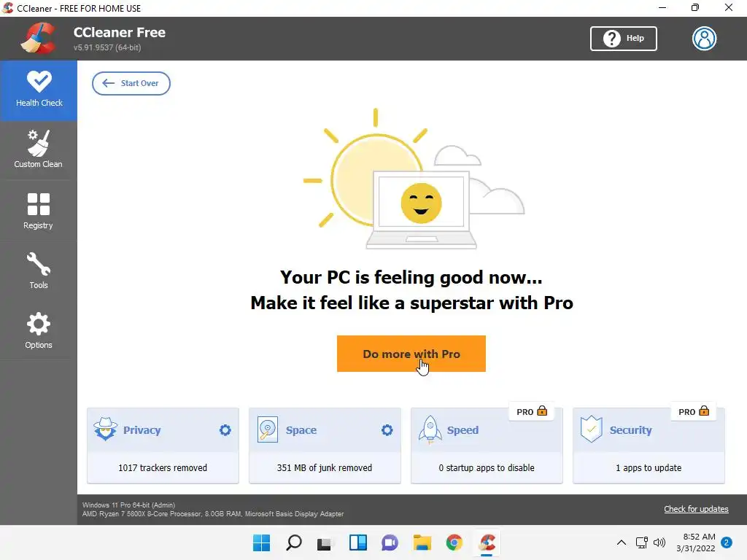This screenshot has height=560, width=747.
Task: Click the Speed card title
Action: (x=462, y=430)
